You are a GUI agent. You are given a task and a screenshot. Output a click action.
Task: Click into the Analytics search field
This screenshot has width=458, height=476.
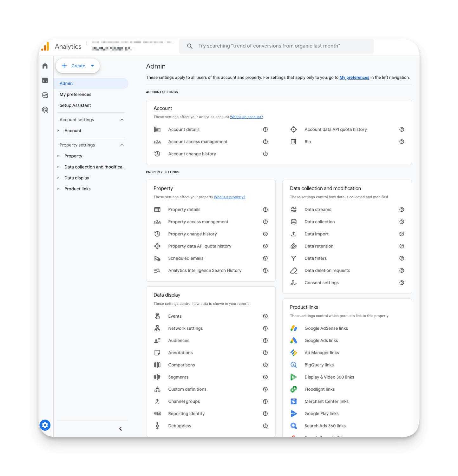tap(276, 46)
